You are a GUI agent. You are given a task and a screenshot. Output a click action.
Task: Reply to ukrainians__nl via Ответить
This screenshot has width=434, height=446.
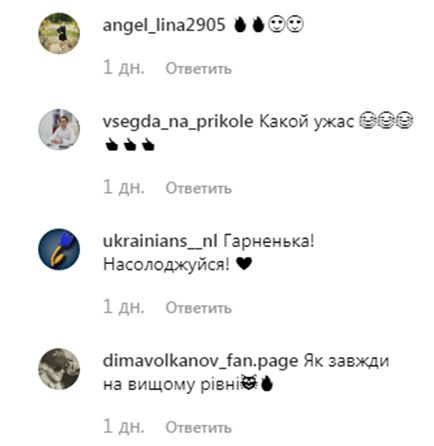[x=198, y=308]
